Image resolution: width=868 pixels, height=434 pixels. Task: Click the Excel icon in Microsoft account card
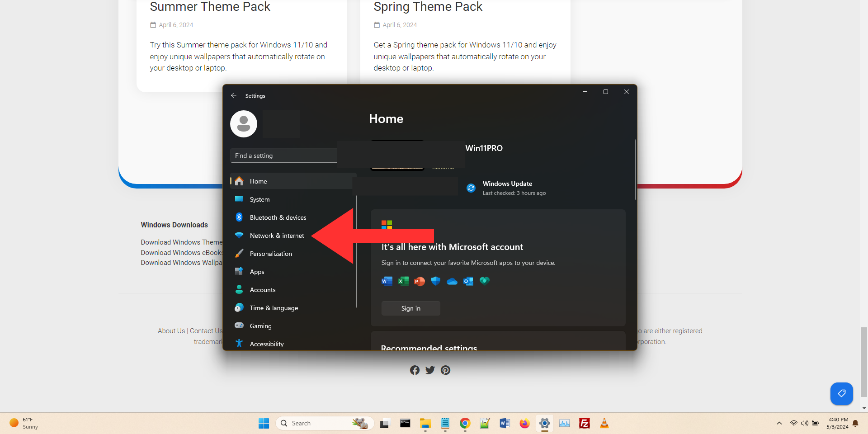(403, 281)
